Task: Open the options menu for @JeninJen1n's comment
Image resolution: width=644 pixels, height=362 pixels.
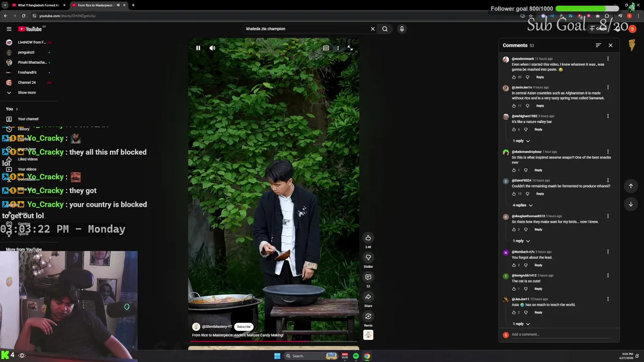Action: (608, 87)
